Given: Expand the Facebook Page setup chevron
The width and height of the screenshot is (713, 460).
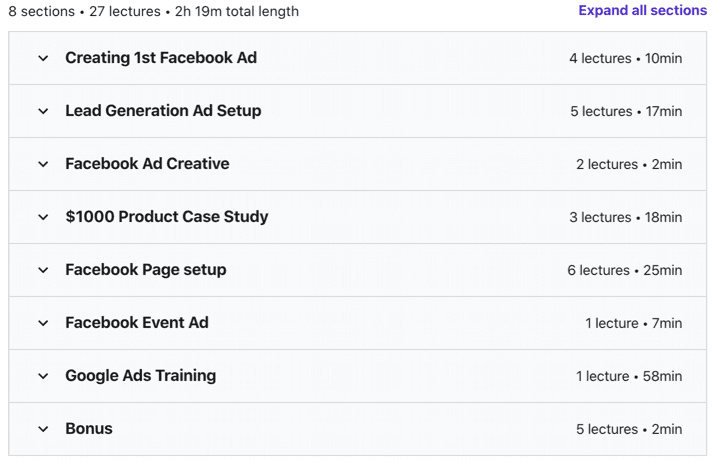Looking at the screenshot, I should (x=43, y=270).
